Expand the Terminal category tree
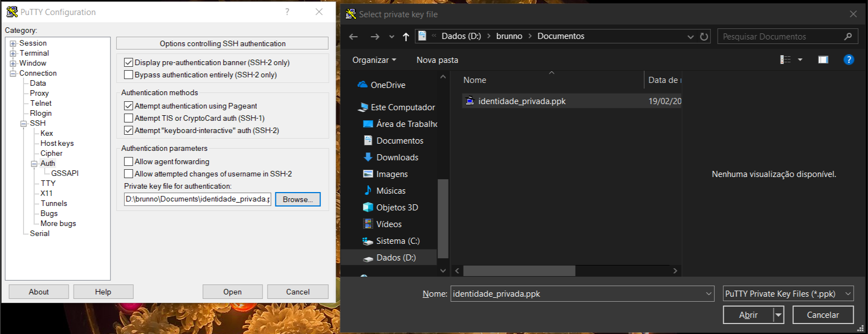Screen dimensions: 868x334 (x=12, y=53)
